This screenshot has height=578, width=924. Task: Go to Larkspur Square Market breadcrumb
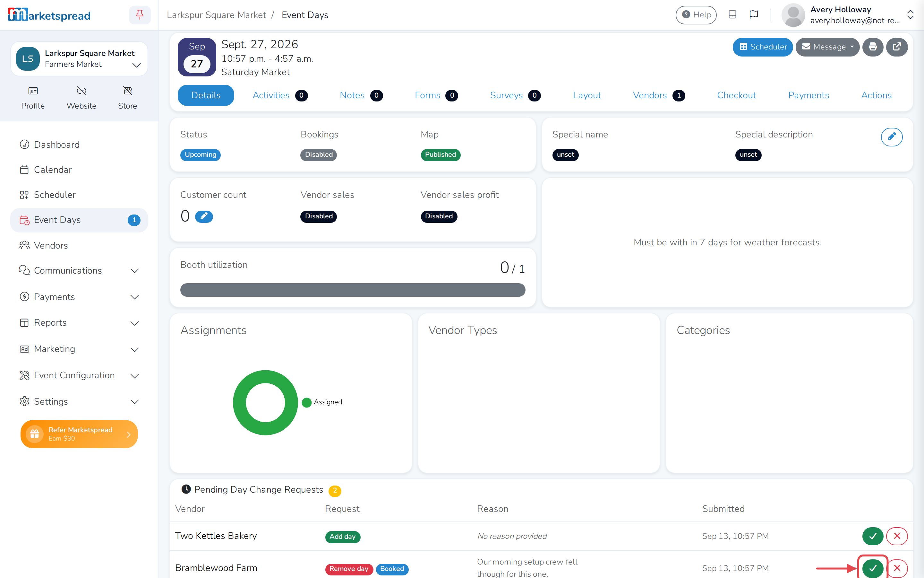(x=217, y=15)
